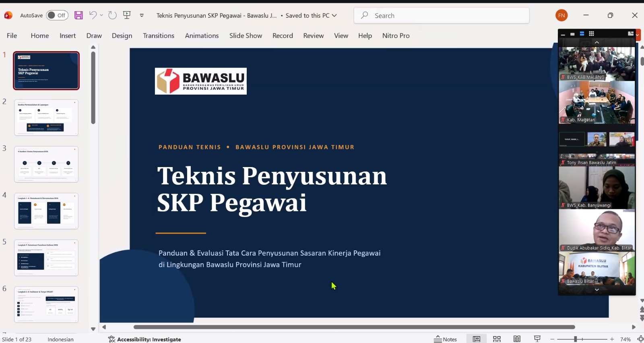
Task: Open Customize Quick Access Toolbar dropdown
Action: coord(142,15)
